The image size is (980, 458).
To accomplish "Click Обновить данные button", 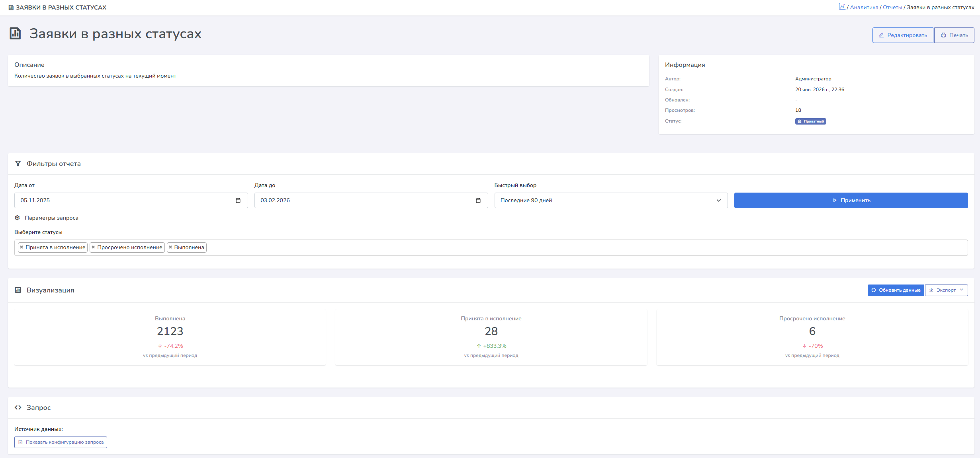I will [x=896, y=290].
